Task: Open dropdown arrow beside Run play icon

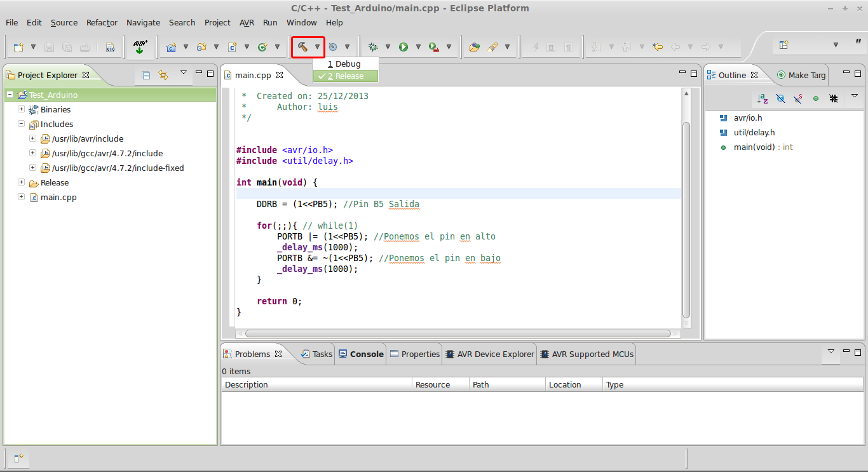Action: coord(418,47)
